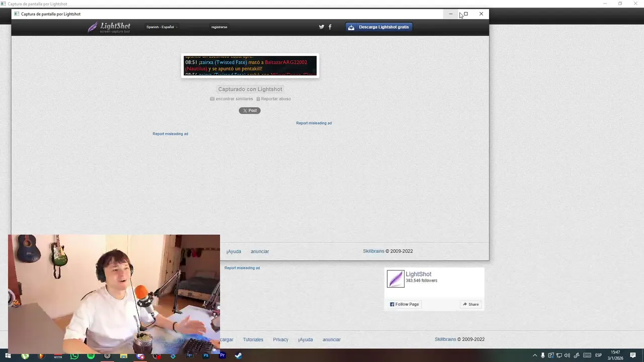The height and width of the screenshot is (362, 644).
Task: Open ¡Ayuda link in background window footer
Action: tap(305, 340)
